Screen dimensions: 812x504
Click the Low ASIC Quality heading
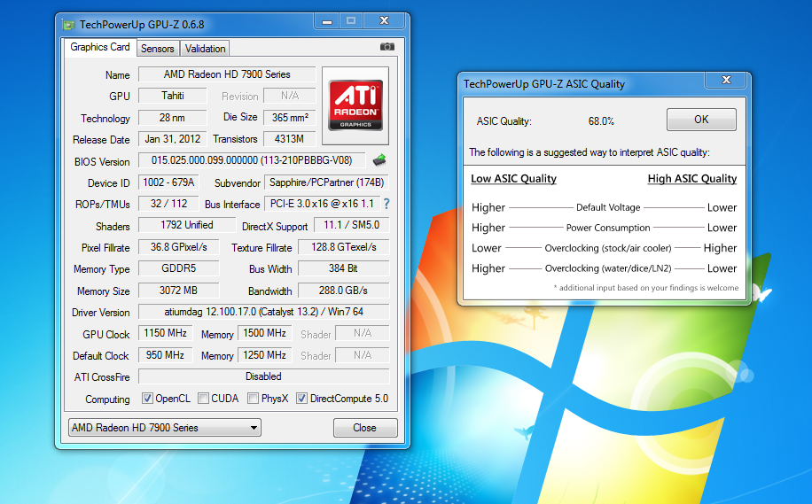tap(513, 179)
